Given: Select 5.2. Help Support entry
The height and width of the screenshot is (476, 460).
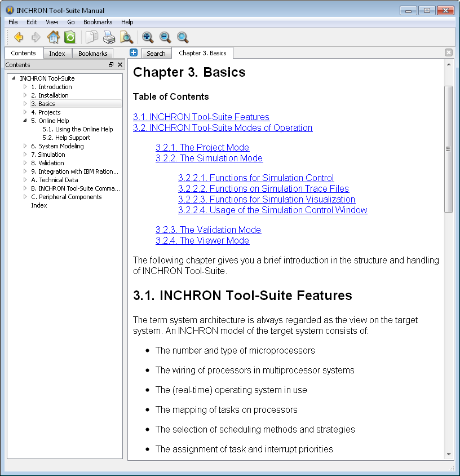Looking at the screenshot, I should pyautogui.click(x=66, y=138).
